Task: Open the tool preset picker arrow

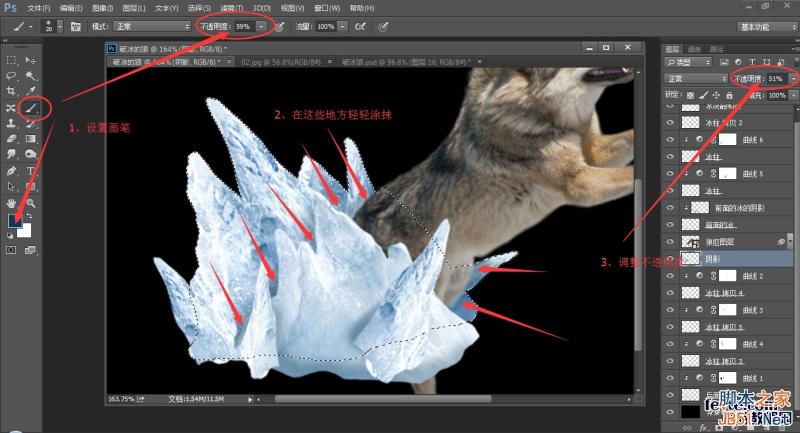Action: click(x=31, y=27)
